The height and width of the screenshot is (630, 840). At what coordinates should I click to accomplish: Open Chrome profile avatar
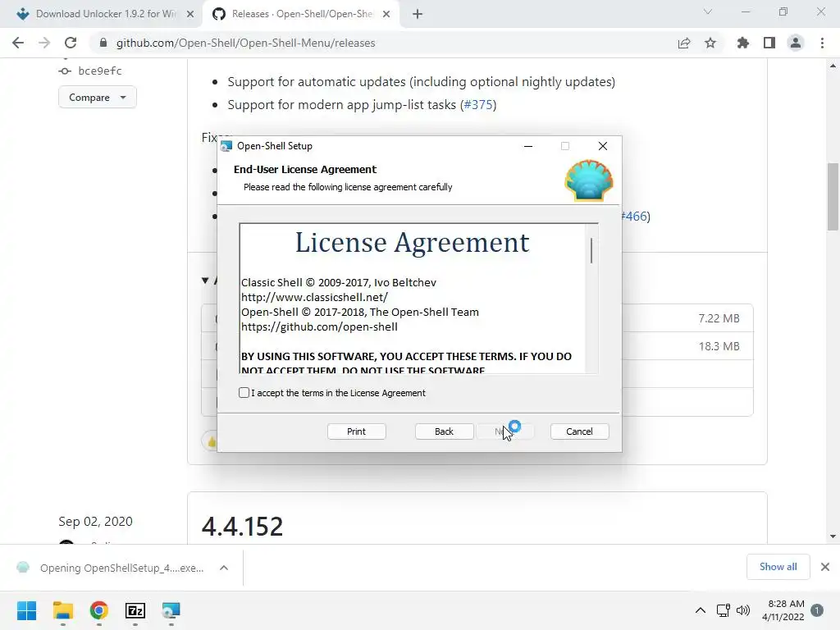pyautogui.click(x=796, y=43)
